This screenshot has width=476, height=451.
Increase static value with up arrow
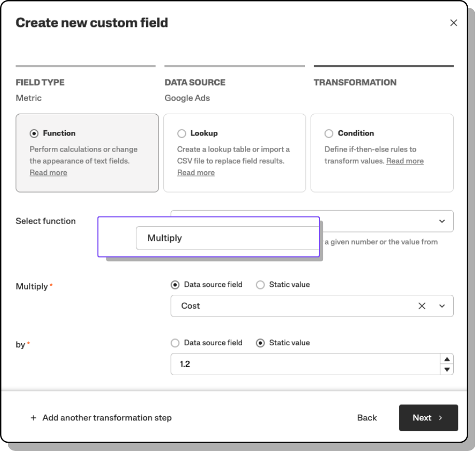pos(446,359)
